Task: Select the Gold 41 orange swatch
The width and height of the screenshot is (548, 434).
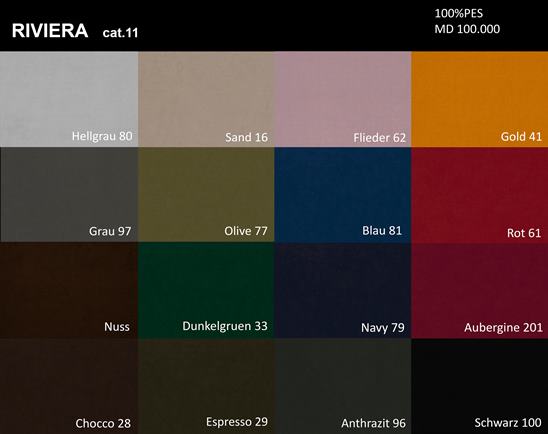Action: pyautogui.click(x=480, y=99)
